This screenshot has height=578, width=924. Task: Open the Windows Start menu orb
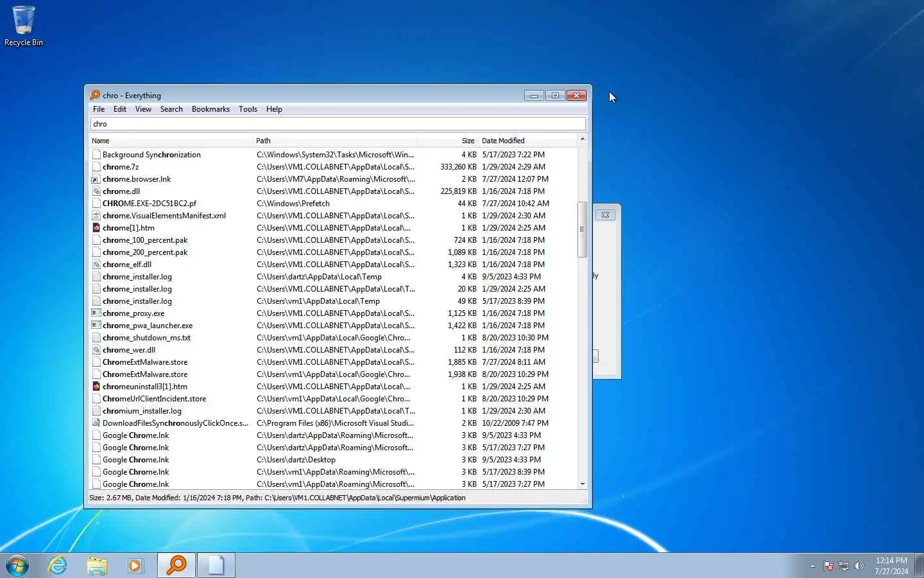(17, 565)
